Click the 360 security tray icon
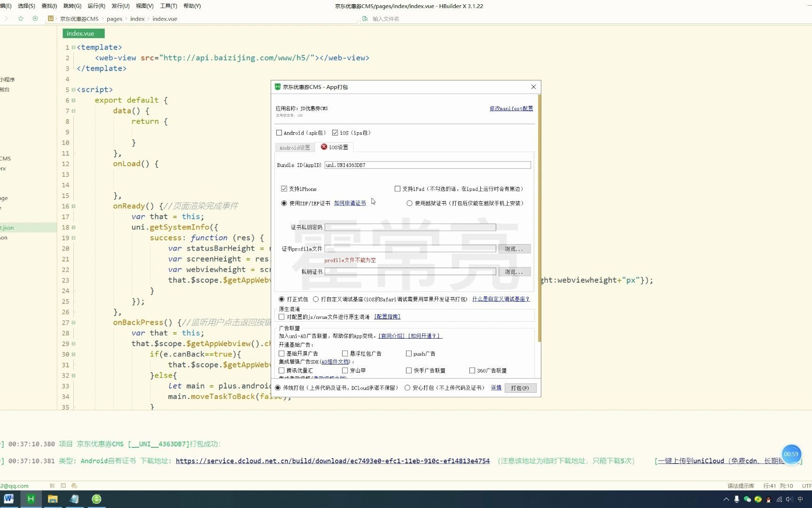This screenshot has width=812, height=508. point(758,500)
